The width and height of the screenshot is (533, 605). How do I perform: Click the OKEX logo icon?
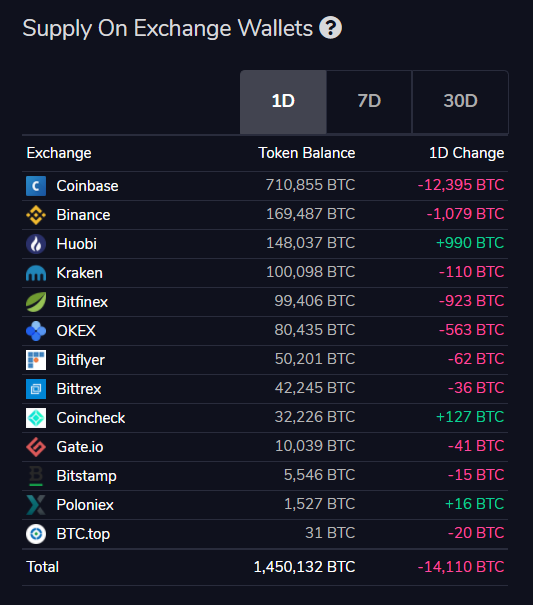(x=36, y=331)
